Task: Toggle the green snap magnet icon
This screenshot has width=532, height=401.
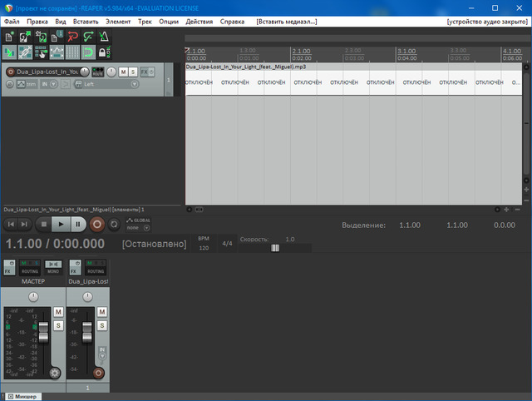Action: pyautogui.click(x=88, y=52)
